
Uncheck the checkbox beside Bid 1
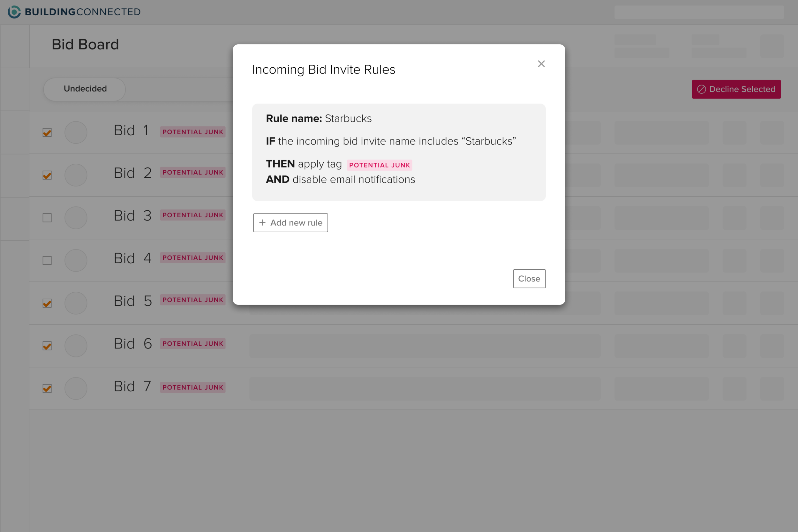(x=47, y=132)
